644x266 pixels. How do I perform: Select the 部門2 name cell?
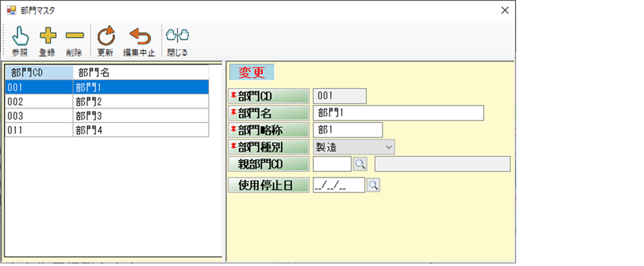tap(141, 101)
